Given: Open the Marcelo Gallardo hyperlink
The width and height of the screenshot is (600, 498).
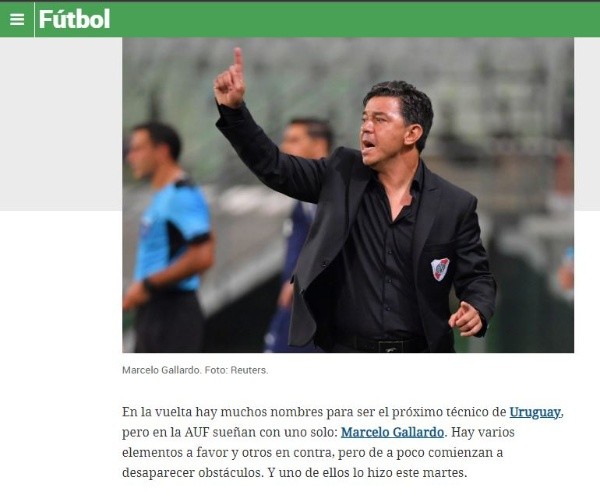Looking at the screenshot, I should pyautogui.click(x=392, y=433).
